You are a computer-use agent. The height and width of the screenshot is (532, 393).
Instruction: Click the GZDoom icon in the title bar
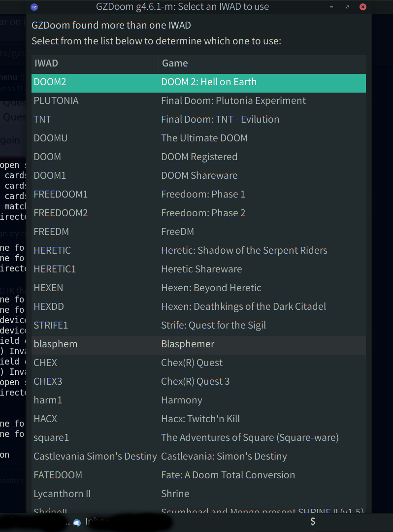34,7
